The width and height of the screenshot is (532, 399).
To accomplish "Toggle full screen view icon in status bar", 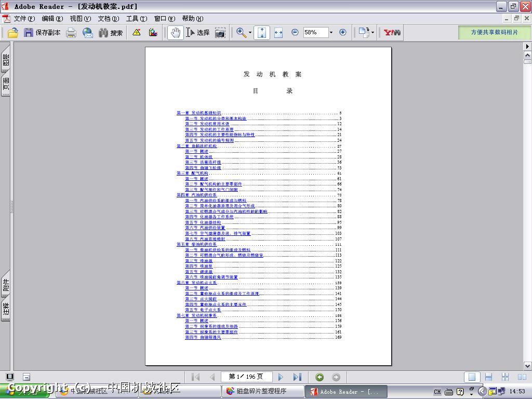I will click(x=10, y=377).
